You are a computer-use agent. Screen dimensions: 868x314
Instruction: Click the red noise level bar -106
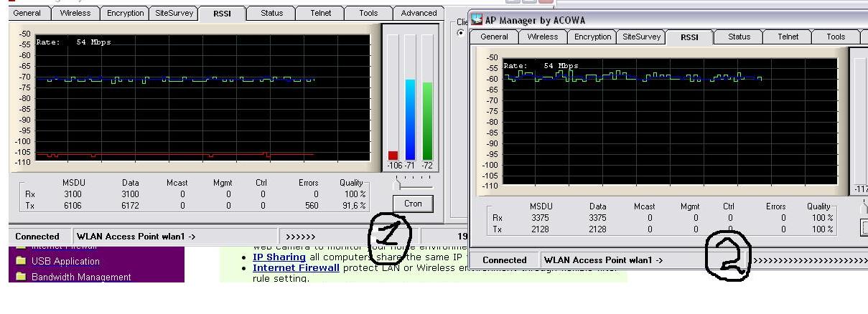(x=393, y=155)
